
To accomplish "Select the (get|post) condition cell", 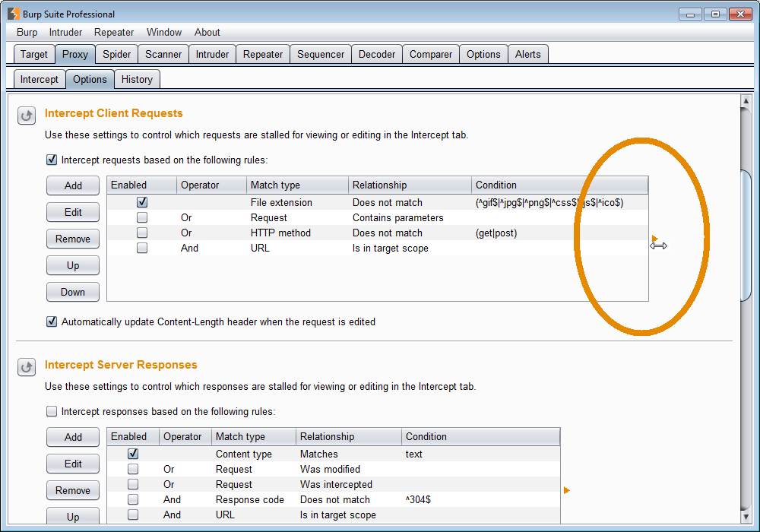I will [x=560, y=233].
